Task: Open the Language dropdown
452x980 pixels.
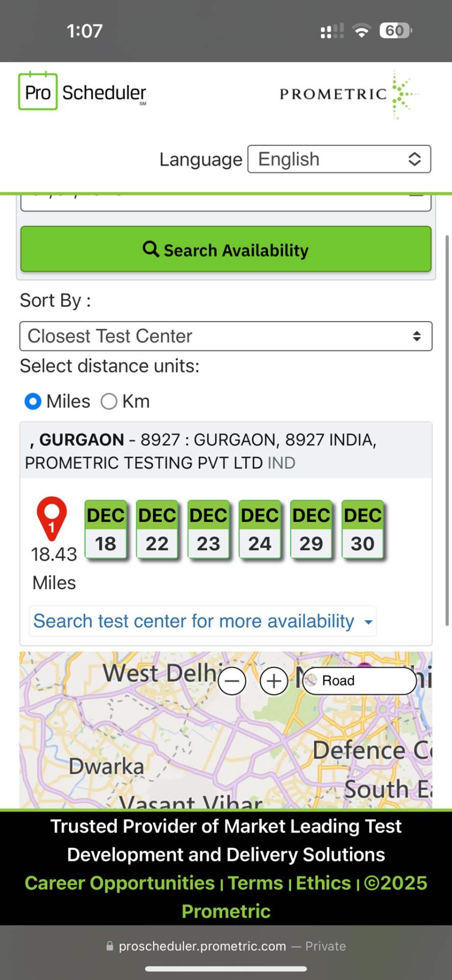Action: [339, 159]
